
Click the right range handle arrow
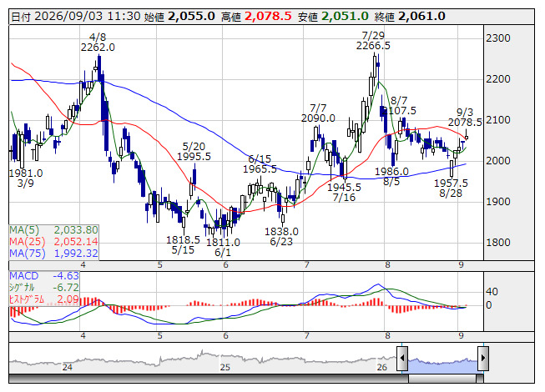(483, 358)
